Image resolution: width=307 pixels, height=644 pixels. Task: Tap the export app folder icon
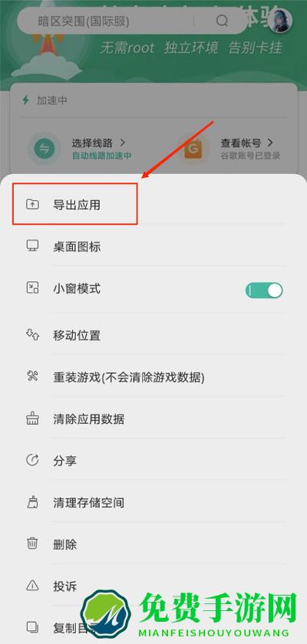coord(32,204)
